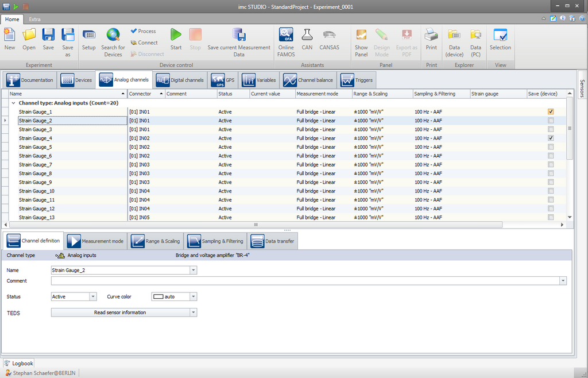
Task: Expand the Name dropdown for Strain Gauge_2
Action: 193,270
